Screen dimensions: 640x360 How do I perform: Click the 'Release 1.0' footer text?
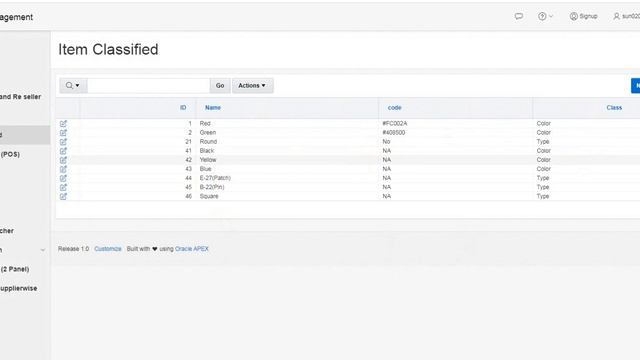(x=73, y=249)
